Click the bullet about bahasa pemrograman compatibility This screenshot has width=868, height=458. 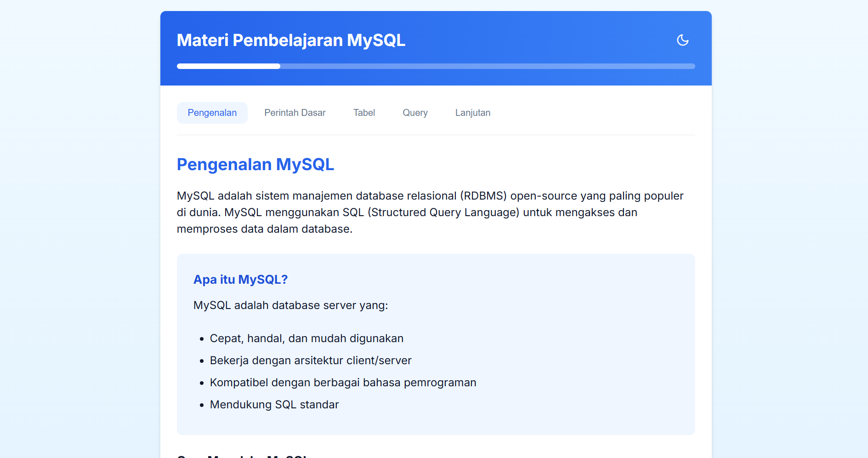coord(343,382)
